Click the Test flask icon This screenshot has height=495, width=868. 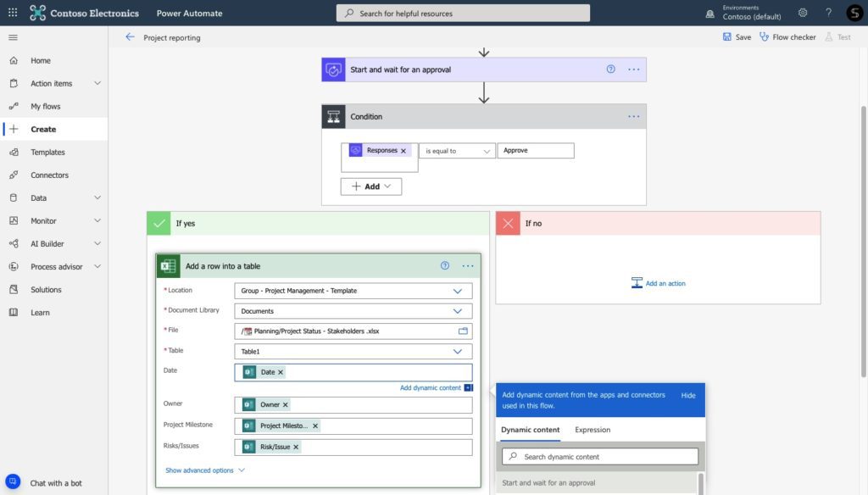829,36
